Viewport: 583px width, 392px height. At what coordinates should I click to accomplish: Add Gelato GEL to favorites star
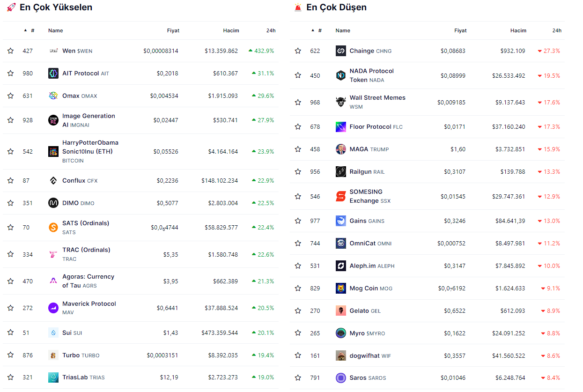(x=298, y=311)
